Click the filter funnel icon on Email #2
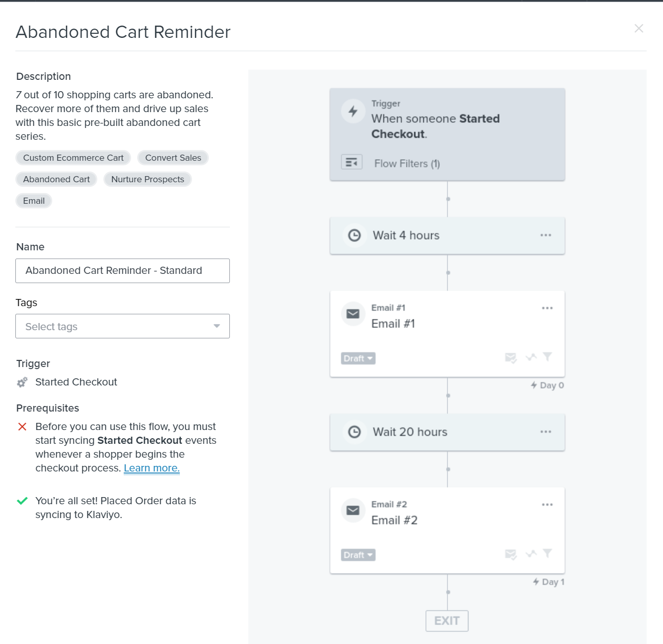The height and width of the screenshot is (644, 663). point(548,554)
